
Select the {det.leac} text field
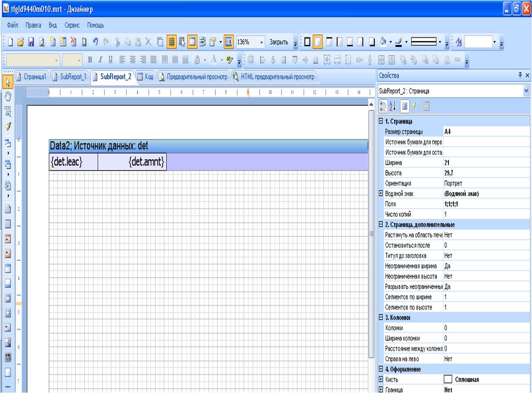(73, 162)
